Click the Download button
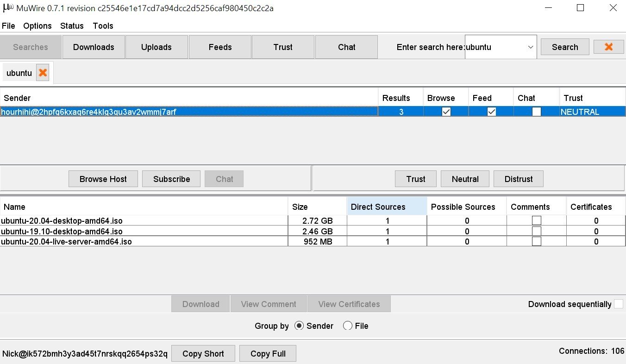 click(x=200, y=304)
